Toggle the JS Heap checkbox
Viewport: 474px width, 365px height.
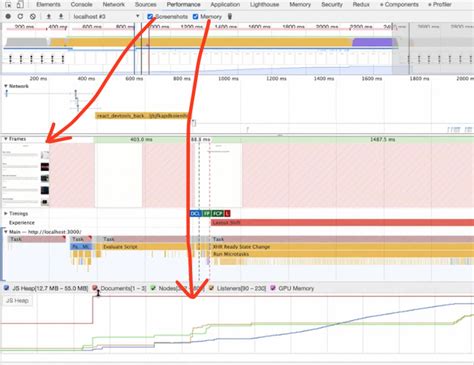(6, 288)
